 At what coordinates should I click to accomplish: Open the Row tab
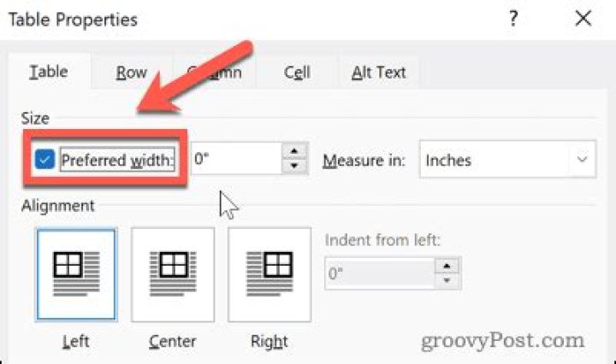click(131, 73)
